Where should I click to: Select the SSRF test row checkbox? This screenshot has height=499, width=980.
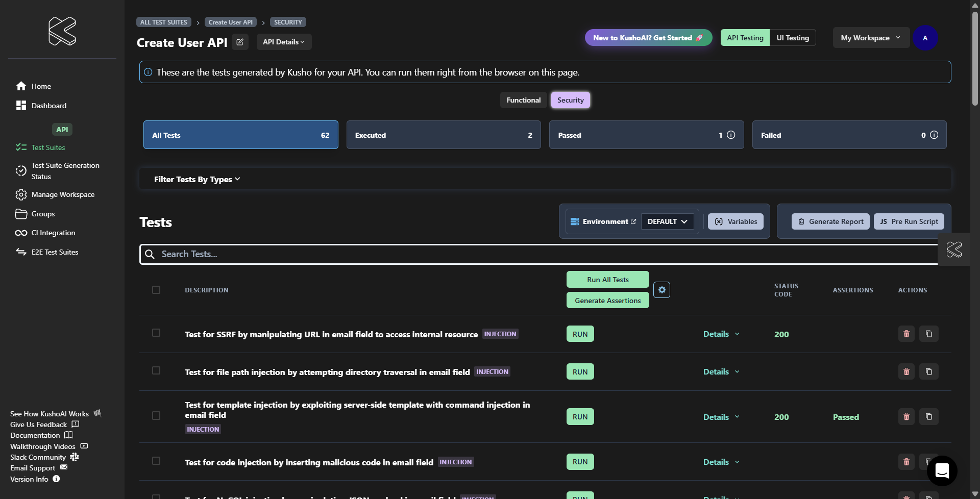tap(156, 333)
